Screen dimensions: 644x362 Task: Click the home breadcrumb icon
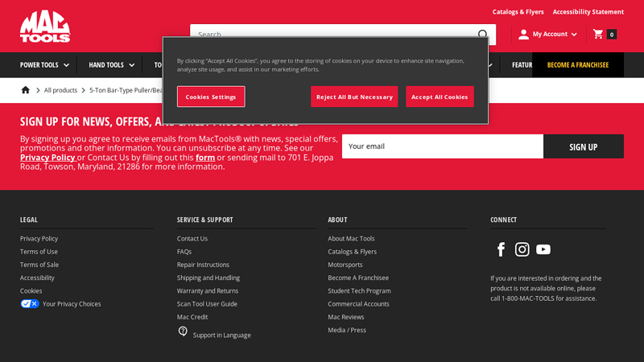(26, 90)
